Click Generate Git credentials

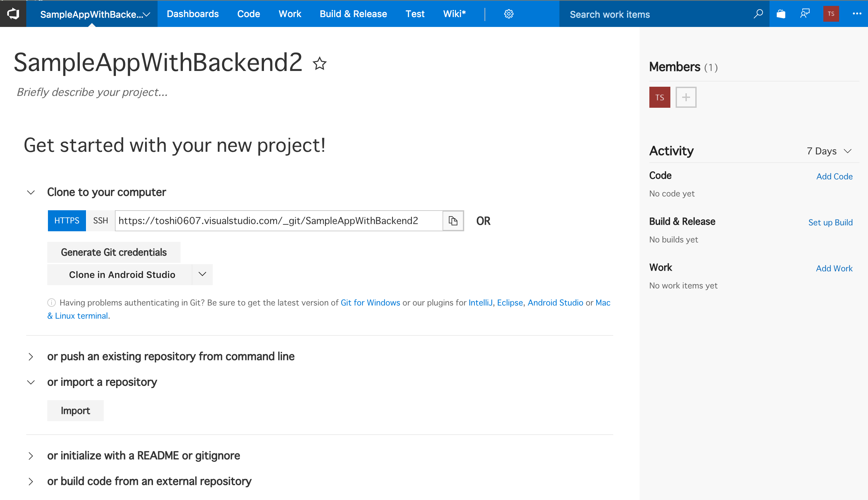pos(114,252)
